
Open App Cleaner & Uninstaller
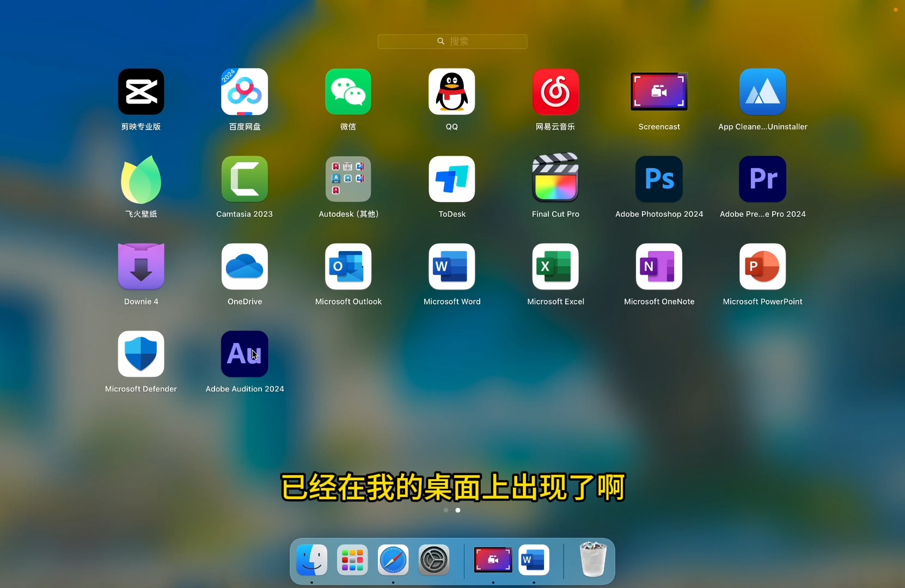point(762,91)
